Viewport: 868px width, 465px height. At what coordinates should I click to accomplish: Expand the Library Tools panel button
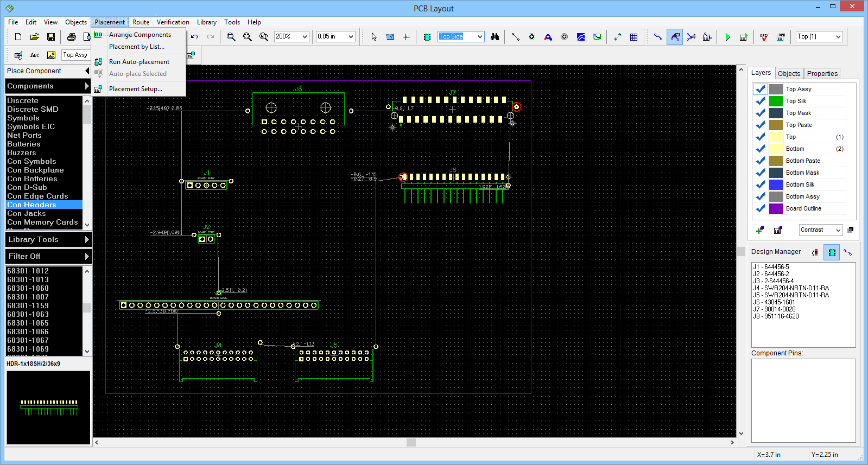coord(48,239)
